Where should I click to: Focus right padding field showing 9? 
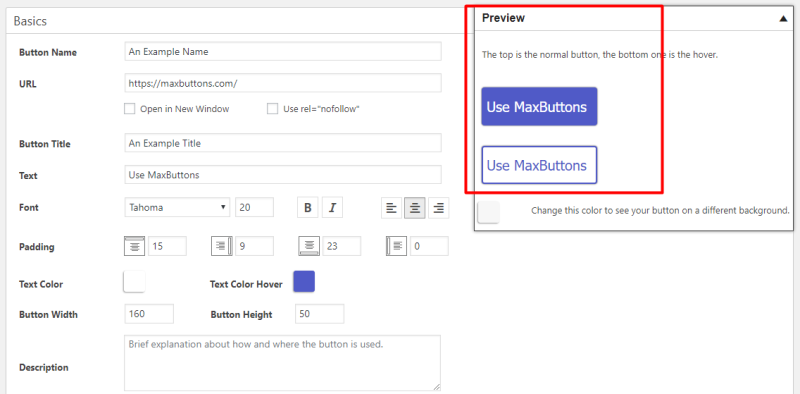255,247
